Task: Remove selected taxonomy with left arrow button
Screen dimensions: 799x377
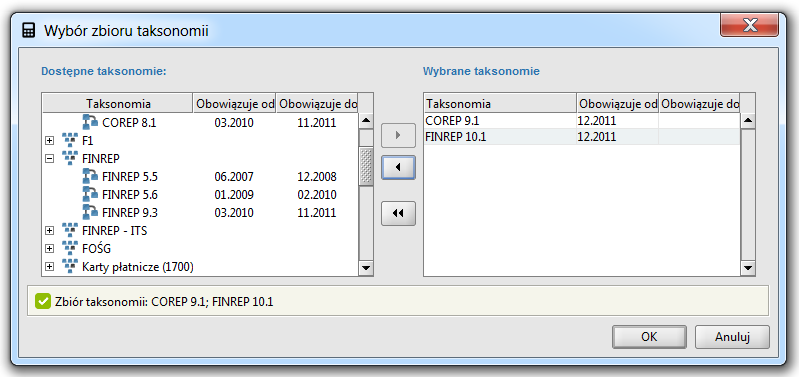Action: tap(398, 168)
